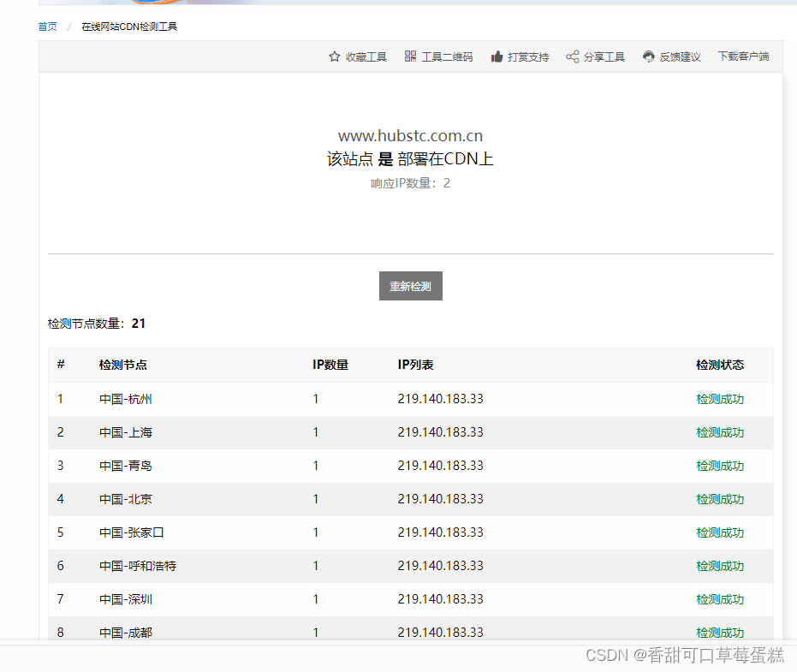Click the star icon to favorite this tool
Screen dimensions: 797x672
coord(333,56)
